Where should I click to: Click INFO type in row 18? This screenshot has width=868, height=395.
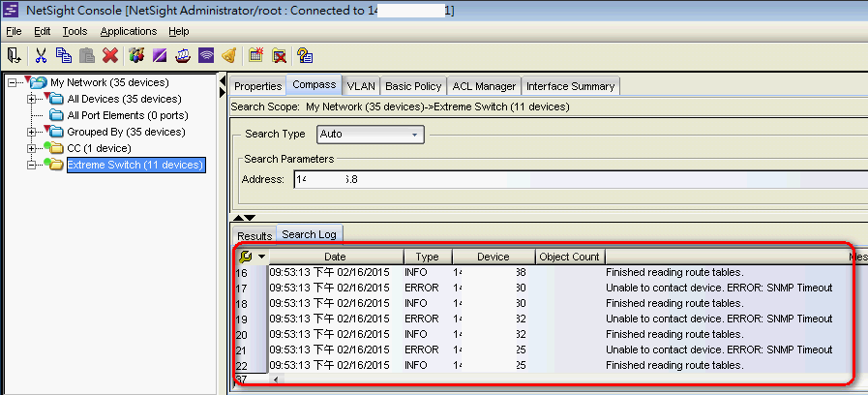pos(416,304)
